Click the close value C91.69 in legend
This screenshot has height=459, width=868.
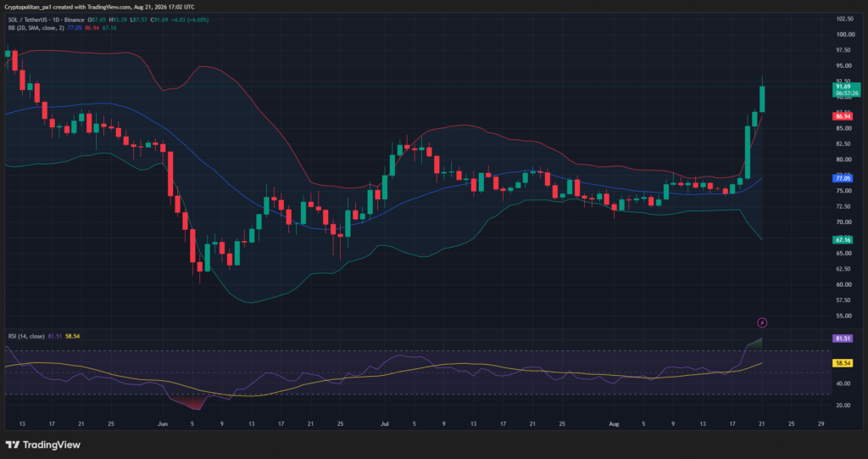[x=159, y=20]
